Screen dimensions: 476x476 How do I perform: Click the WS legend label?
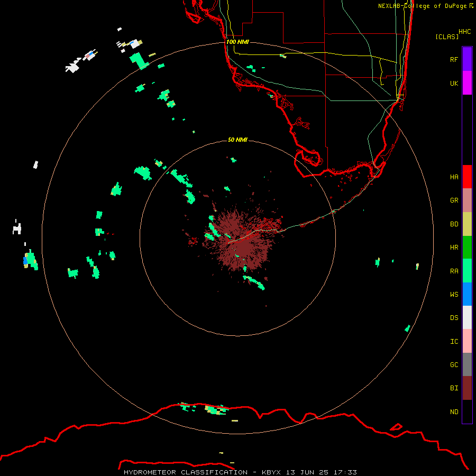[454, 294]
